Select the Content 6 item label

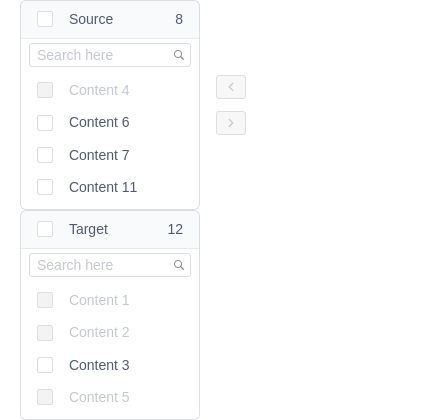tap(99, 122)
